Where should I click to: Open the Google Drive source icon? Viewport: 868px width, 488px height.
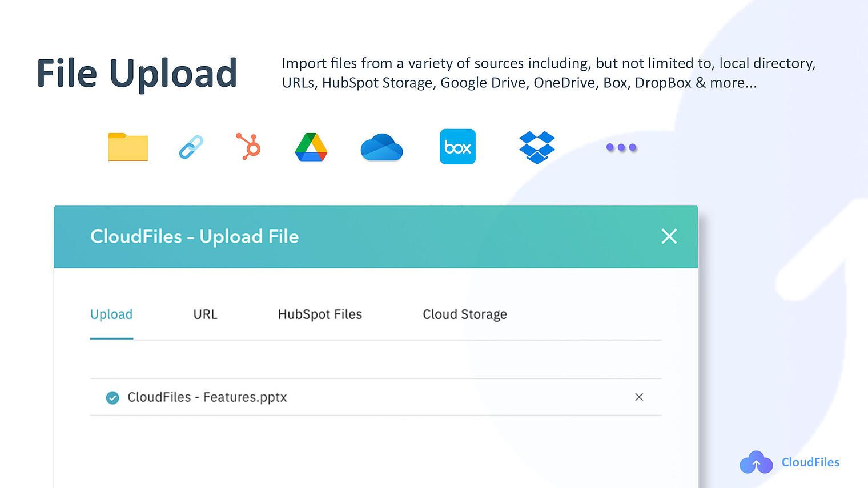311,147
